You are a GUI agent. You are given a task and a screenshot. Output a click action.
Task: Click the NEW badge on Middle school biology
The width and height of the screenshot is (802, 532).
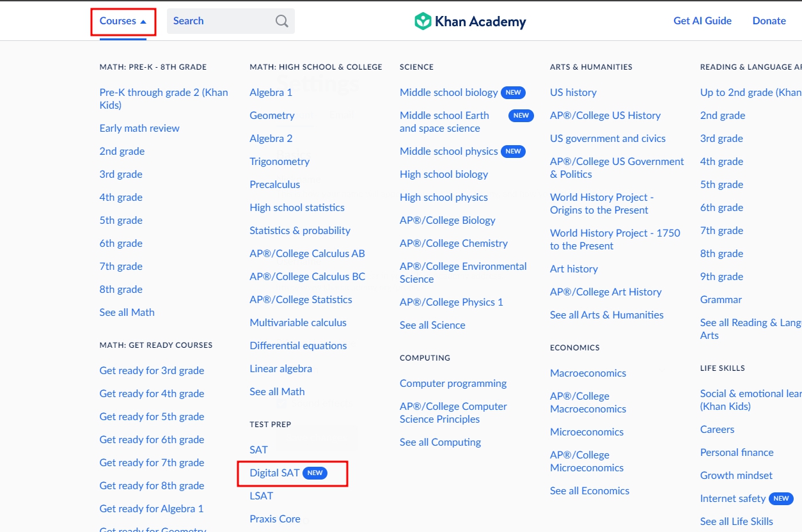pos(513,92)
